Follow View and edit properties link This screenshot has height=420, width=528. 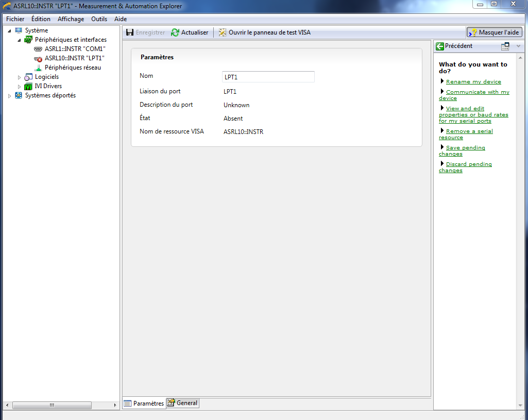tap(473, 114)
